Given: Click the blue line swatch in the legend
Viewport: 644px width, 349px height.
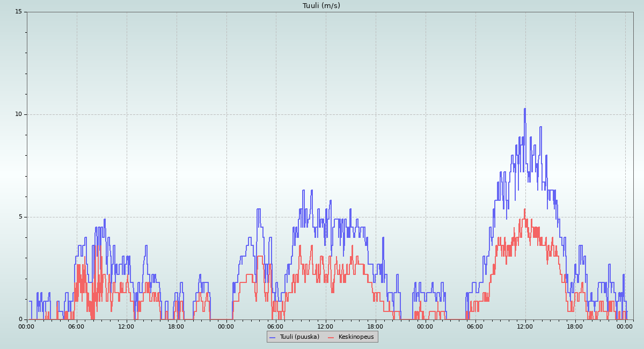Looking at the screenshot, I should point(272,337).
